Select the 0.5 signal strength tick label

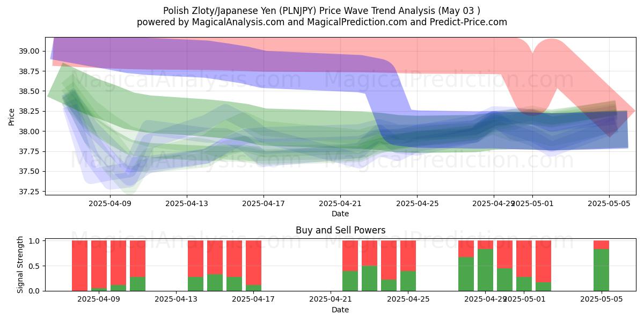(35, 266)
